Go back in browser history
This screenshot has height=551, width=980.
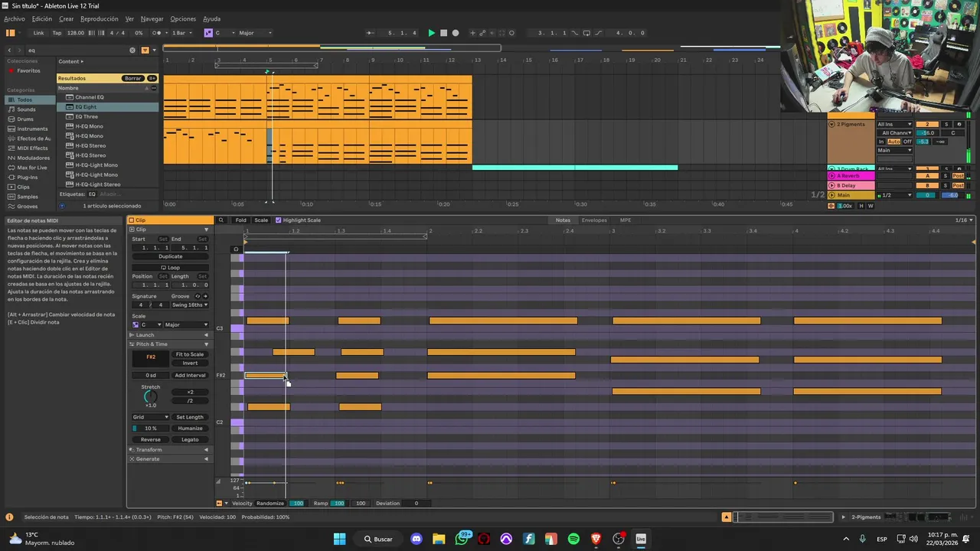pyautogui.click(x=10, y=50)
